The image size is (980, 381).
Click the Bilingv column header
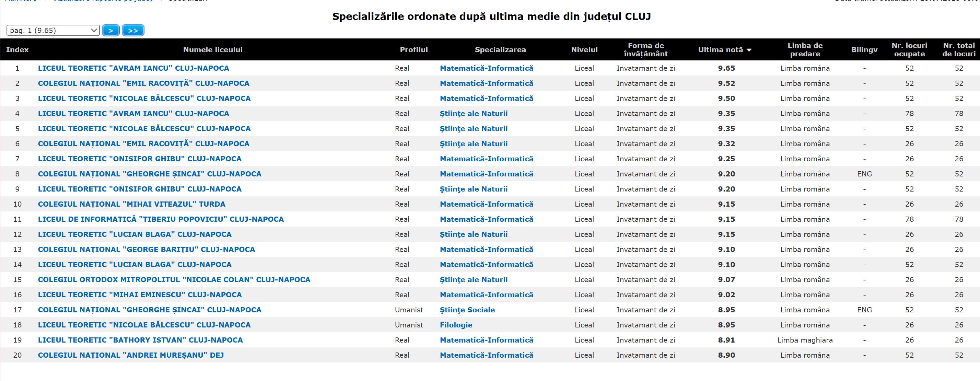tap(864, 49)
